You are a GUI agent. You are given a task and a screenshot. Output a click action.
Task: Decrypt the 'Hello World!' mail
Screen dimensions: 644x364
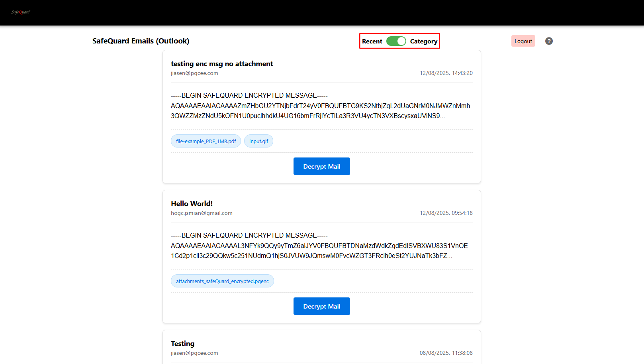[321, 306]
